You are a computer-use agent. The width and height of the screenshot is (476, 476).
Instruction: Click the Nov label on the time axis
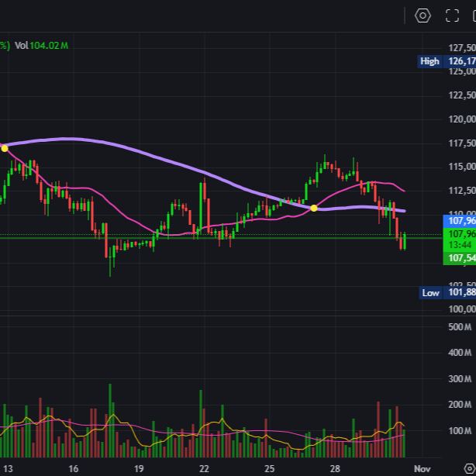tap(423, 469)
